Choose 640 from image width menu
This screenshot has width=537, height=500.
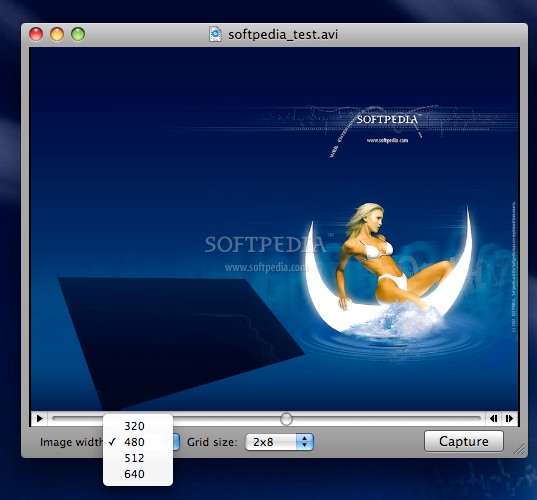[x=138, y=474]
